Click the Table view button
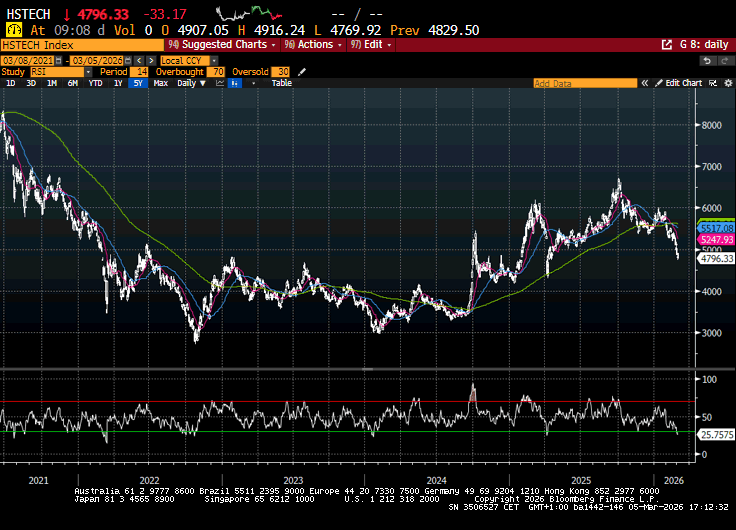 click(282, 83)
